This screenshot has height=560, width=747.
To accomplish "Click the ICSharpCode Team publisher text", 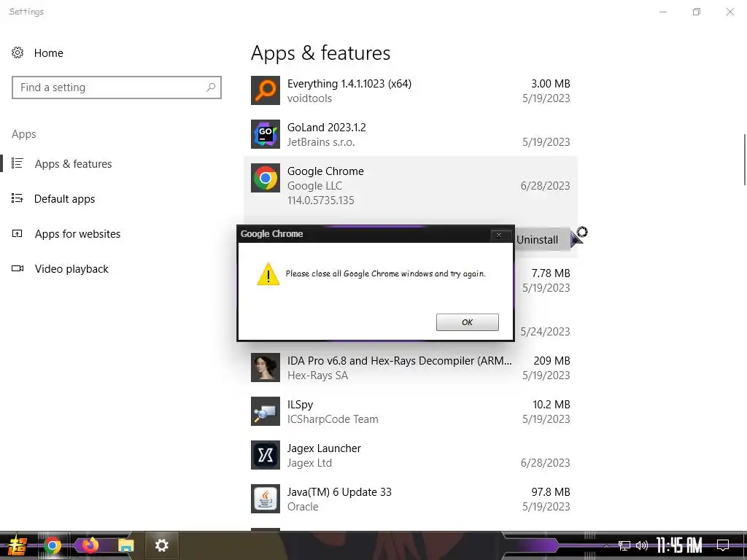I will pyautogui.click(x=333, y=419).
